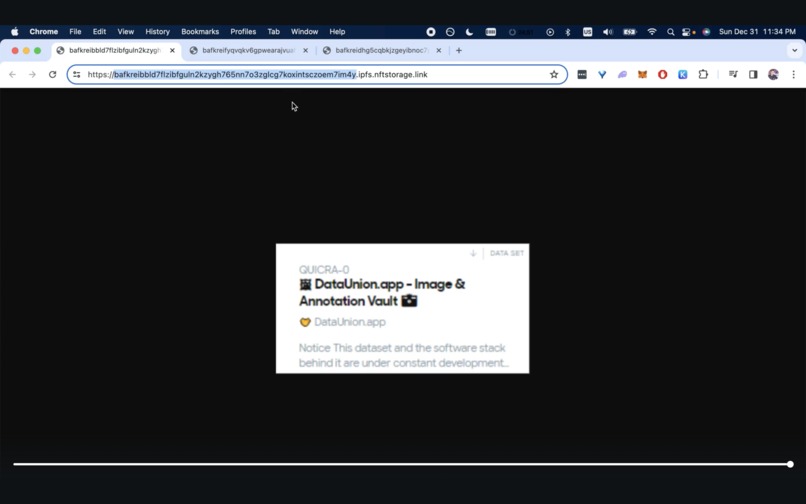
Task: Open the blue Y-shaped extension
Action: point(602,75)
